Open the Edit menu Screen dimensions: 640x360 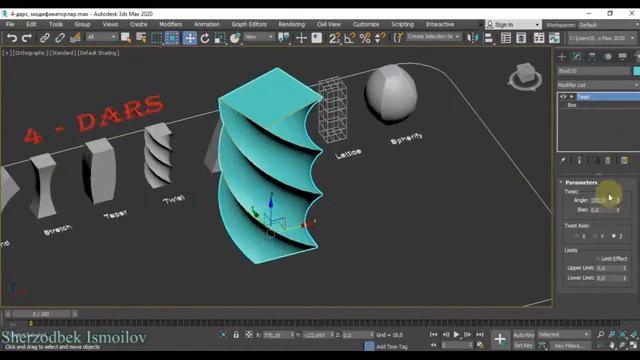pyautogui.click(x=31, y=24)
